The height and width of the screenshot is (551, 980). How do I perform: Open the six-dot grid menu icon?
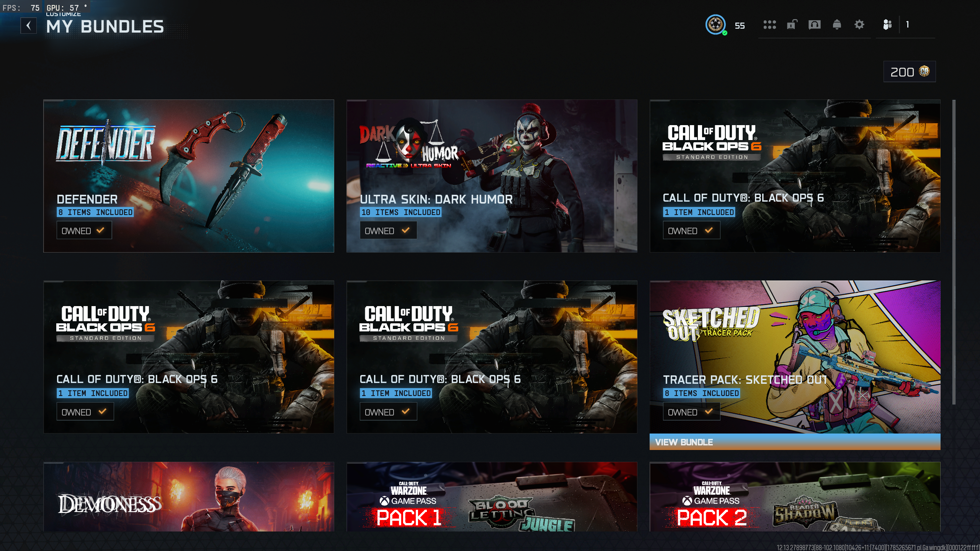[x=769, y=25]
